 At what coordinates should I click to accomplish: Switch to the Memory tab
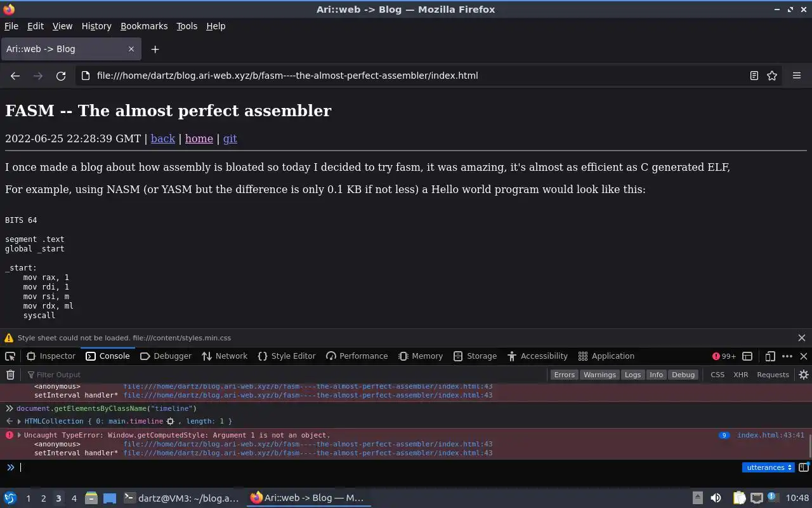[x=421, y=356]
